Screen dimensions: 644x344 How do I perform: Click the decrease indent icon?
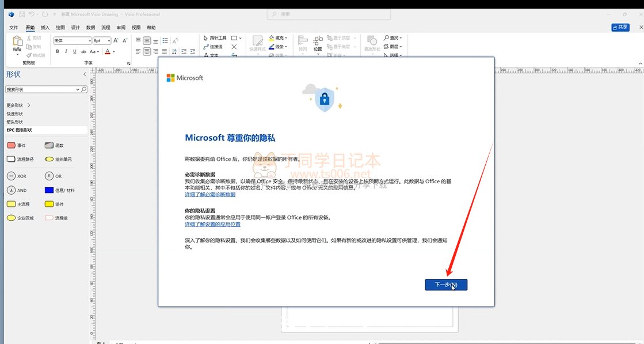[184, 51]
